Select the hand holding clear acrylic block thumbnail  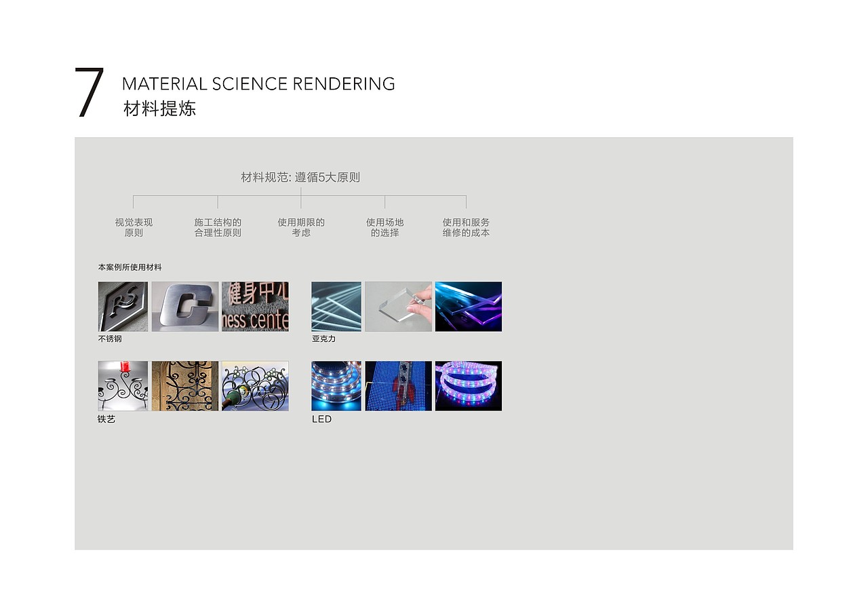399,307
